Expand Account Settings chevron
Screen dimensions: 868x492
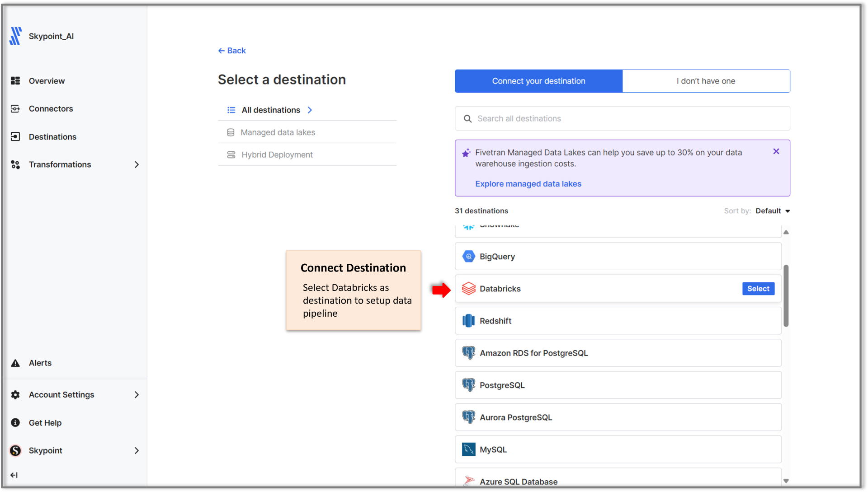[x=137, y=395]
